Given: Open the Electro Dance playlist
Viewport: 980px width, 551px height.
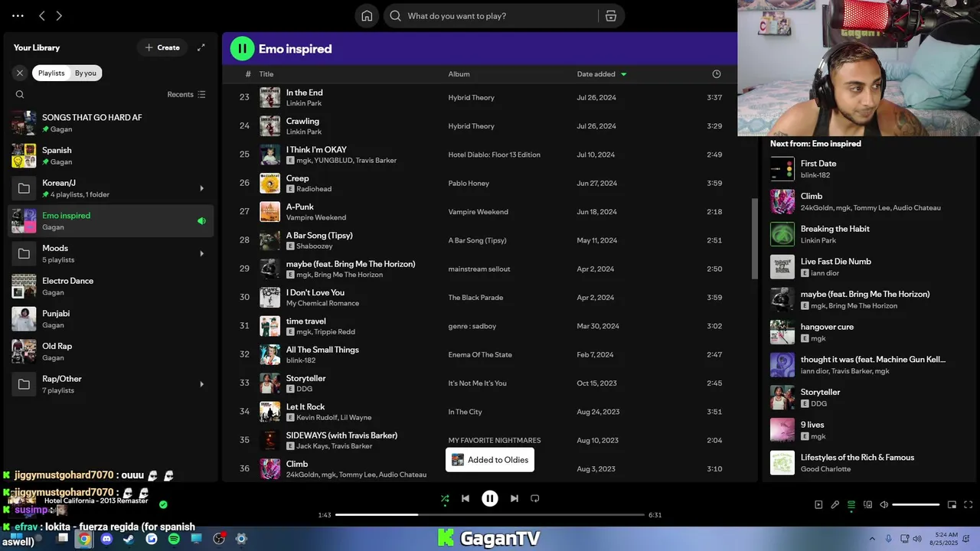Looking at the screenshot, I should click(x=110, y=286).
